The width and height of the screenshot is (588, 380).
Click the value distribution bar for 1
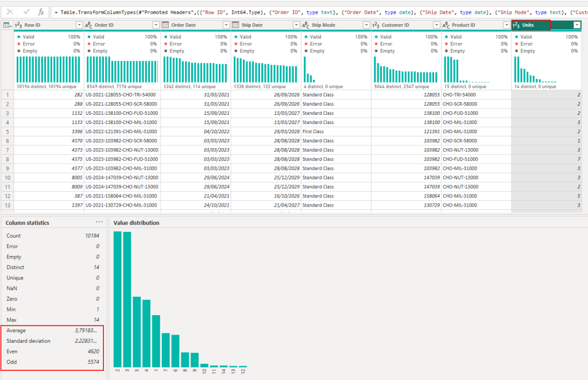coord(156,341)
